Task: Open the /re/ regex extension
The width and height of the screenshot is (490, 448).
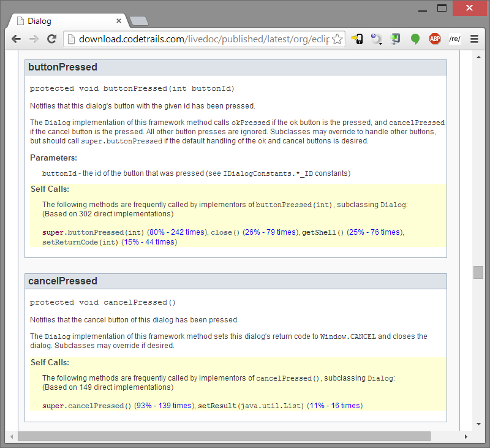Action: coord(454,39)
